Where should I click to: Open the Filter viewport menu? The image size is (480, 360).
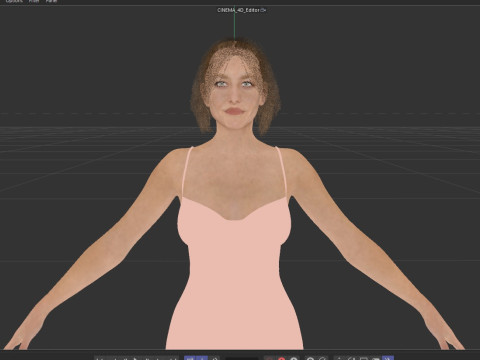click(34, 1)
